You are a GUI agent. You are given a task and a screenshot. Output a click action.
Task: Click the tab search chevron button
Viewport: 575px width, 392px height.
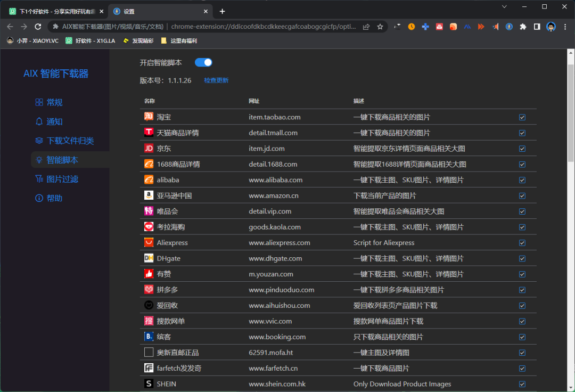505,6
